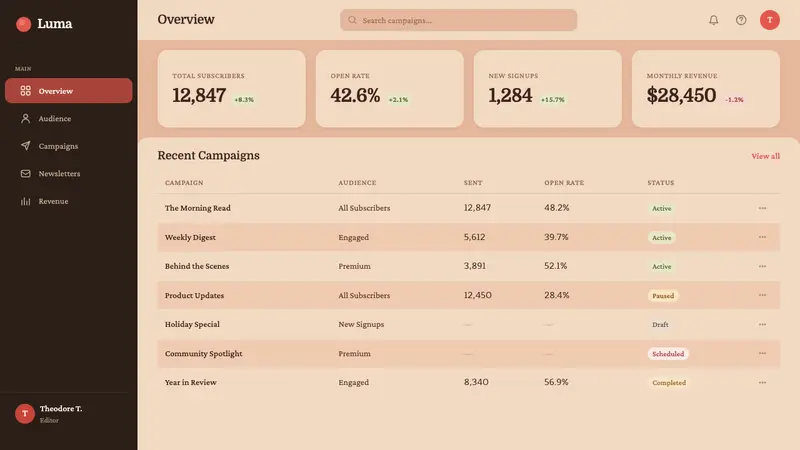Open the top-right user avatar T
The width and height of the screenshot is (800, 450).
click(769, 20)
